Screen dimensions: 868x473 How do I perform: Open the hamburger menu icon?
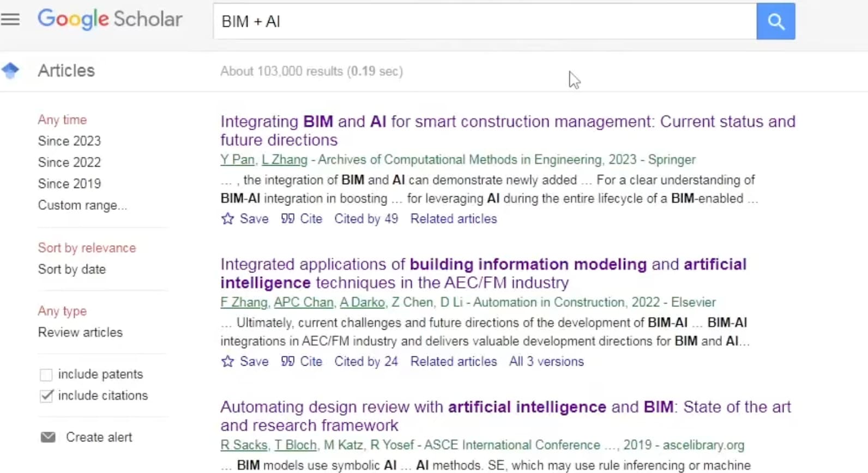click(x=10, y=20)
